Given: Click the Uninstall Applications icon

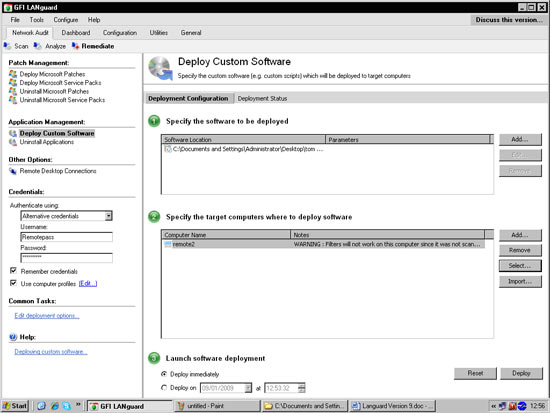Looking at the screenshot, I should [x=13, y=142].
